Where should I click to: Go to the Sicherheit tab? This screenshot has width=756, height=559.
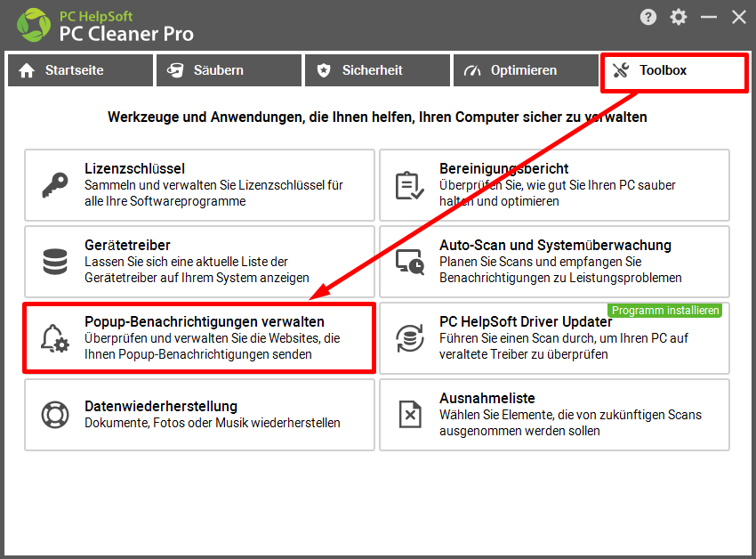[377, 70]
